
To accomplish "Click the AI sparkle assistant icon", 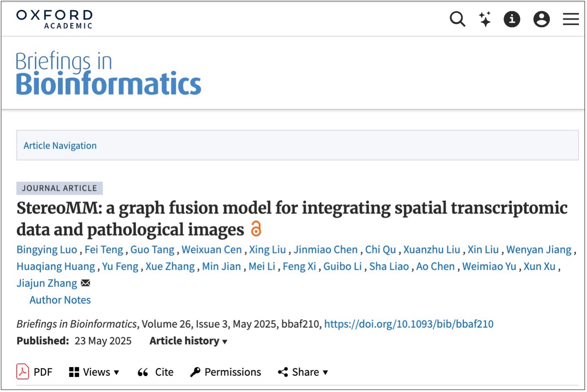I will point(485,19).
